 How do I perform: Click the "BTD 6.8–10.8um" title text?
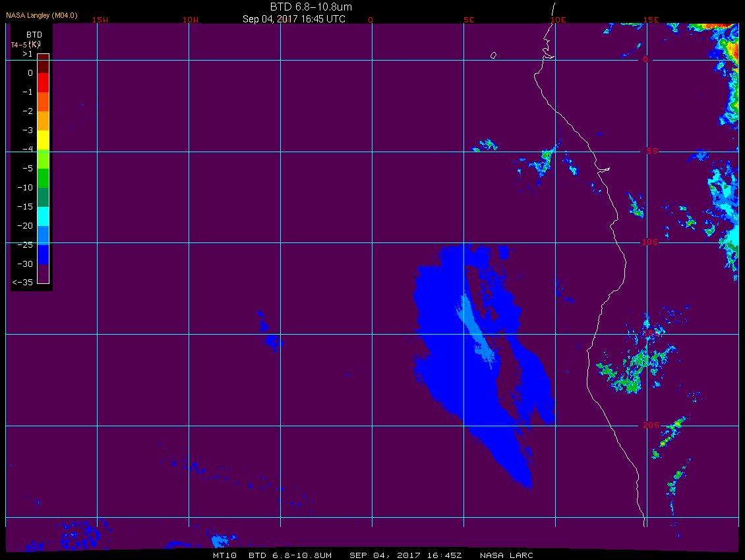tap(311, 7)
